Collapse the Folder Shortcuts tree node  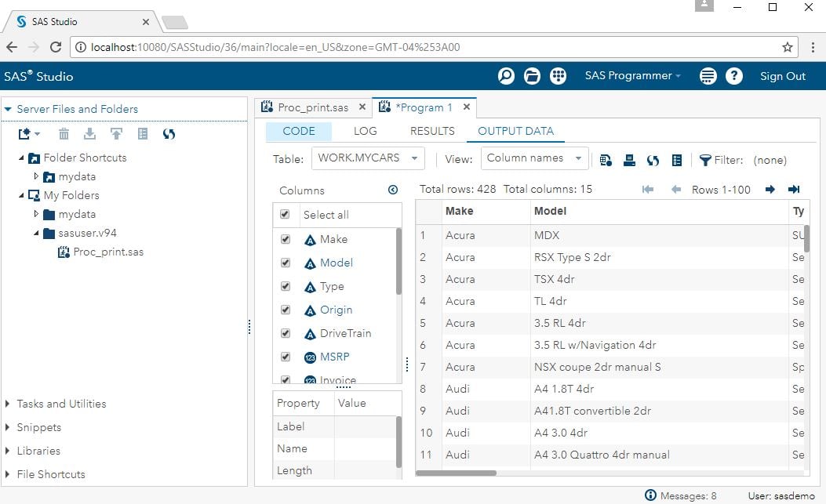[x=22, y=158]
